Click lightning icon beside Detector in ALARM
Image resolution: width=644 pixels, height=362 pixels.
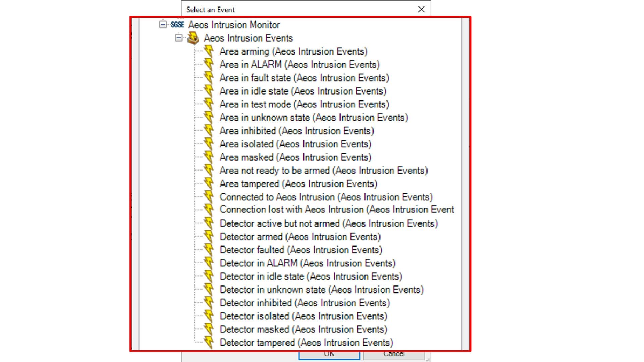click(209, 263)
